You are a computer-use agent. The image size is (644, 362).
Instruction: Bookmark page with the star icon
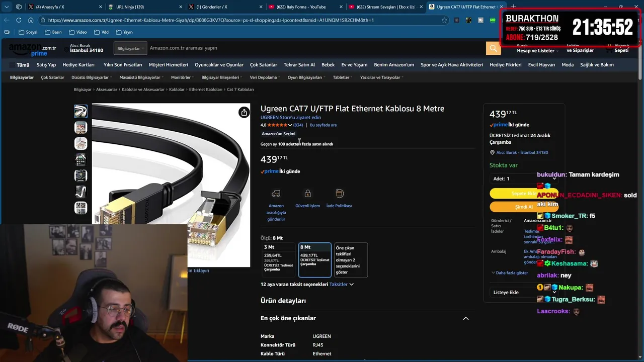tap(444, 20)
